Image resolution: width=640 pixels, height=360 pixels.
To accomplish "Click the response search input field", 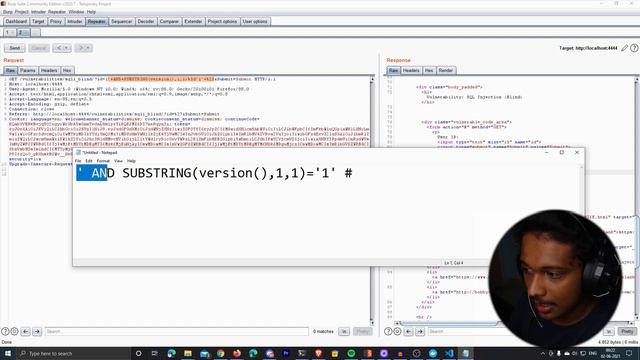I will point(459,331).
